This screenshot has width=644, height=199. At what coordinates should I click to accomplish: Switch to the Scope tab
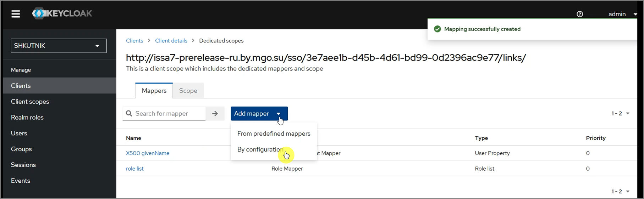click(x=188, y=91)
